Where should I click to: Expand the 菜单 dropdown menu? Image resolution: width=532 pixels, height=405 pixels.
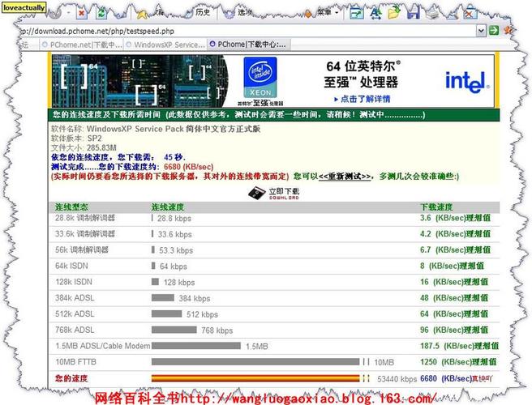(328, 12)
